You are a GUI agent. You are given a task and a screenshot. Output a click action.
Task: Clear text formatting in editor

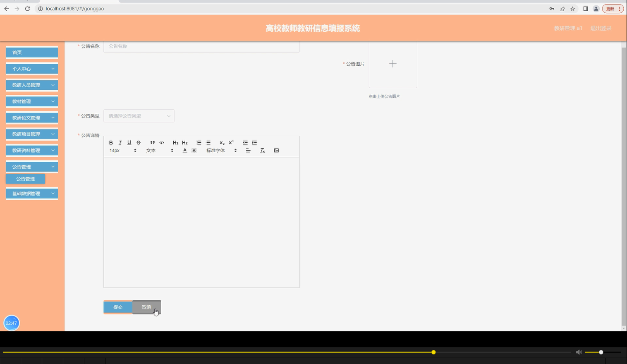[262, 151]
